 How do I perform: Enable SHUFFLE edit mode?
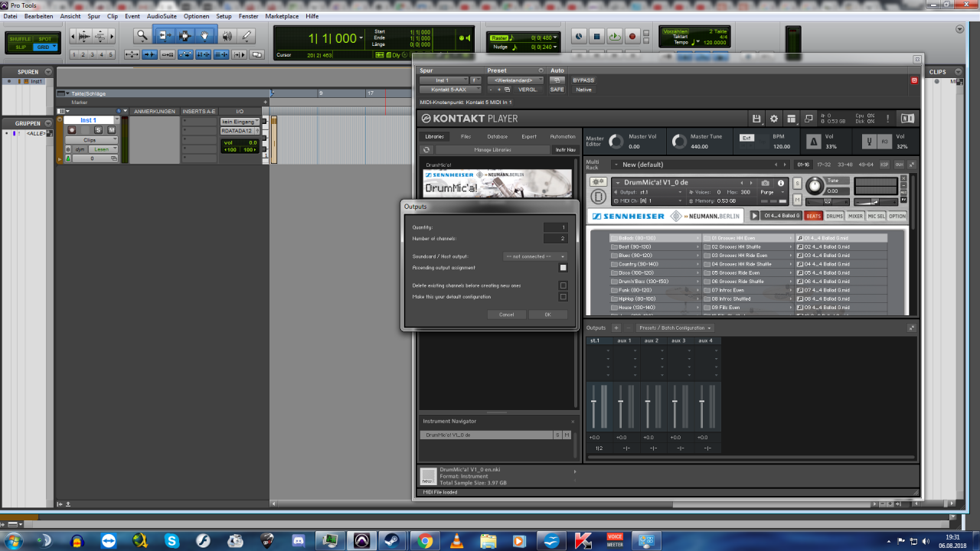pyautogui.click(x=20, y=39)
